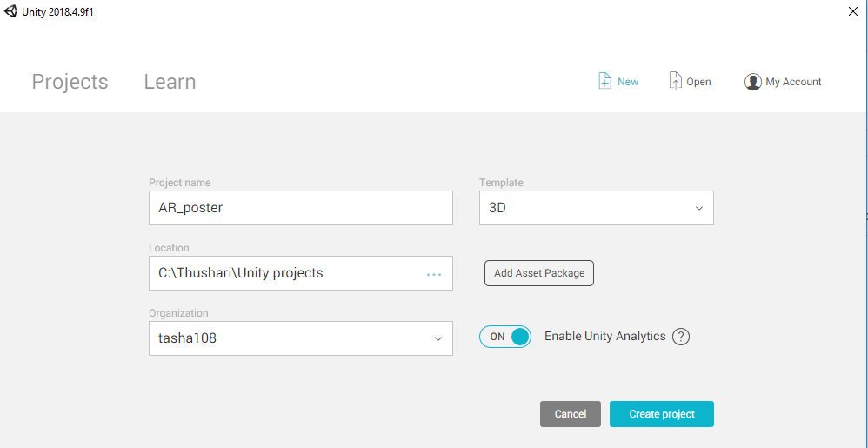
Task: Open the Template dropdown showing 3D
Action: pos(596,208)
